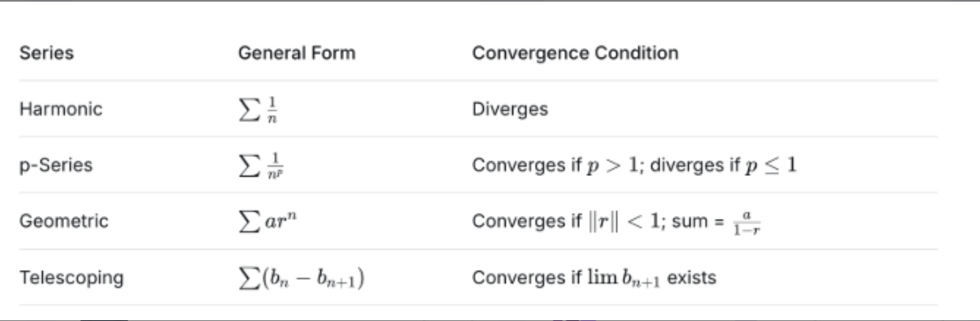Click the telescoping formula Σ(b_n − b_n+1)

301,278
